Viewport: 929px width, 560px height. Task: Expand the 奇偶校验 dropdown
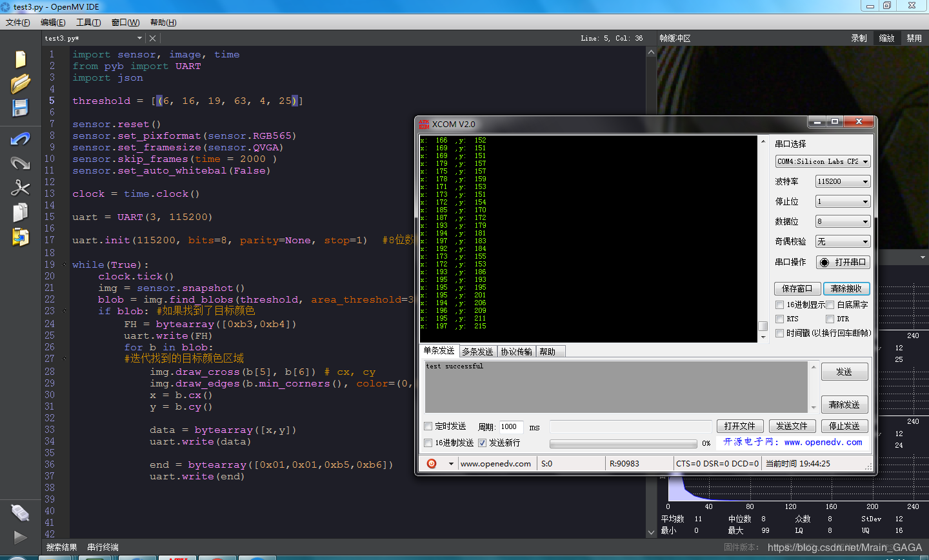[843, 241]
